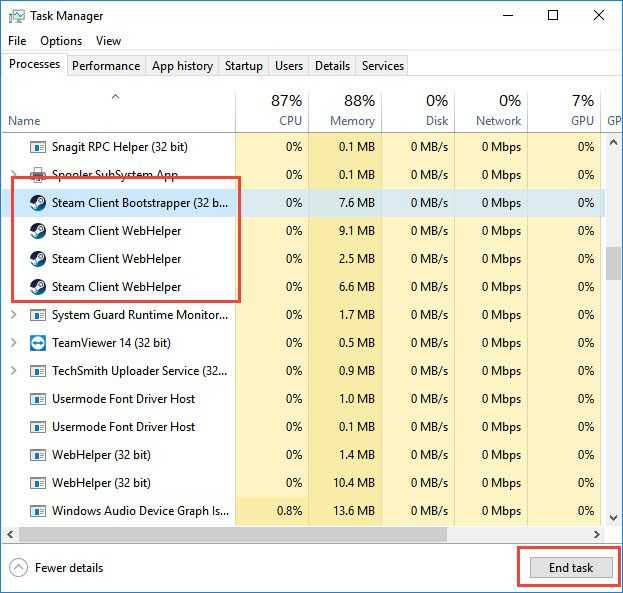This screenshot has height=593, width=623.
Task: Switch to the Startup tab
Action: (x=244, y=66)
